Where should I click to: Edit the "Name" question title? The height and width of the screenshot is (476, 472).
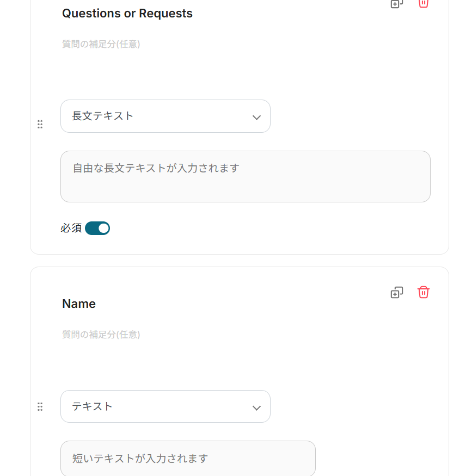[x=79, y=304]
